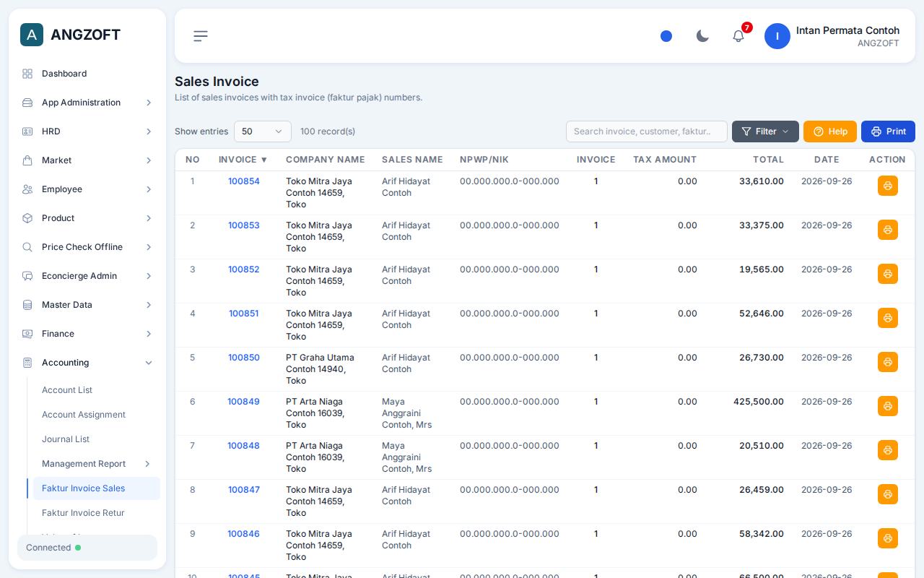Image resolution: width=924 pixels, height=578 pixels.
Task: Collapse the Accounting menu
Action: (87, 363)
